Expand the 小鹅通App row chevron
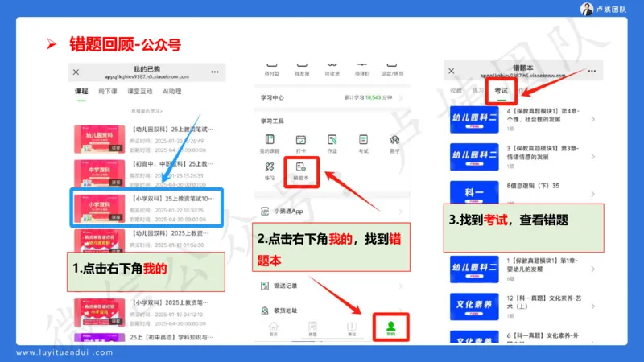Screen dimensions: 644x362 [x=400, y=211]
